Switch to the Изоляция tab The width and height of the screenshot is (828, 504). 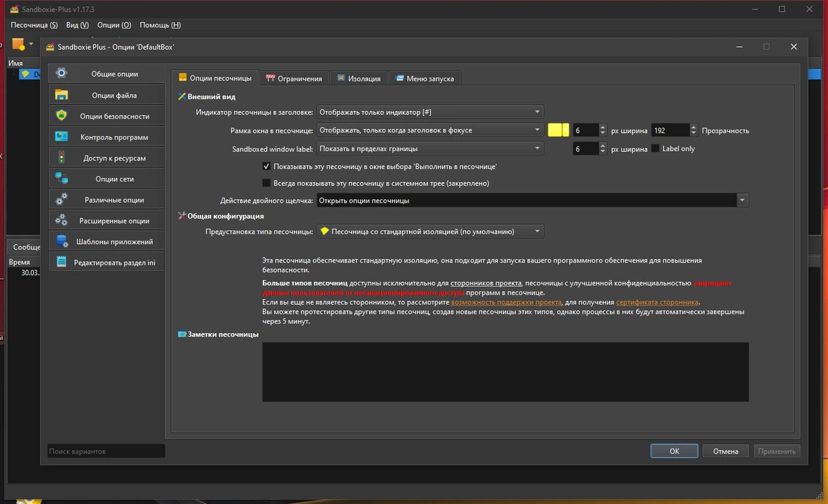359,78
